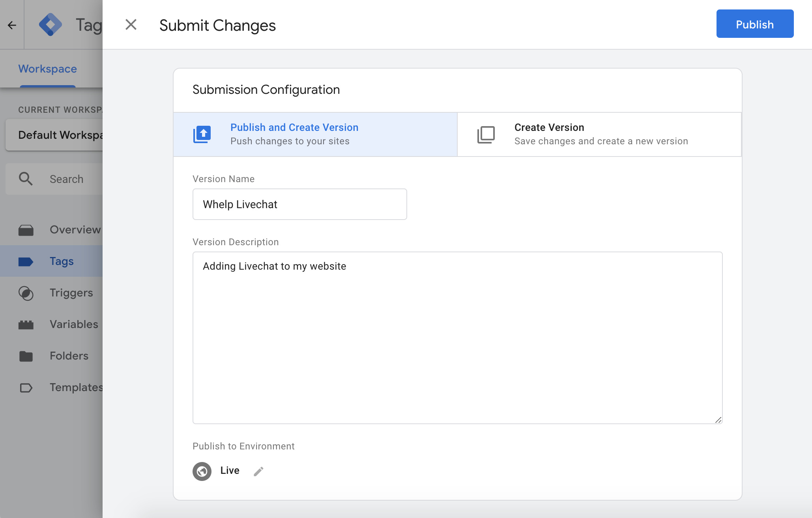Click the Tags label icon

[26, 261]
